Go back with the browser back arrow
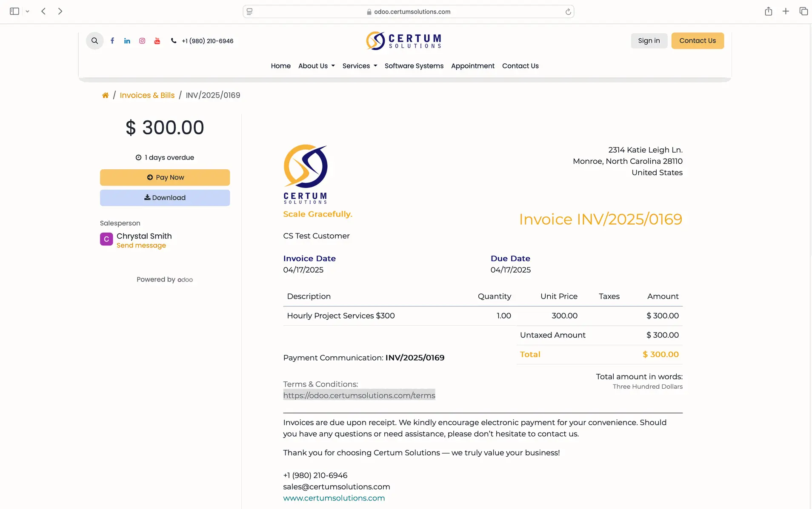812x509 pixels. 43,11
